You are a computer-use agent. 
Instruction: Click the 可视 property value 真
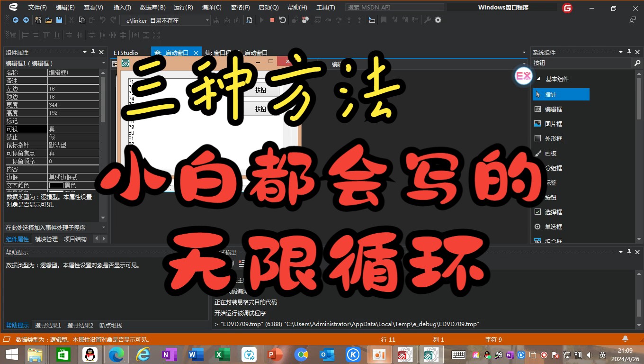coord(73,129)
